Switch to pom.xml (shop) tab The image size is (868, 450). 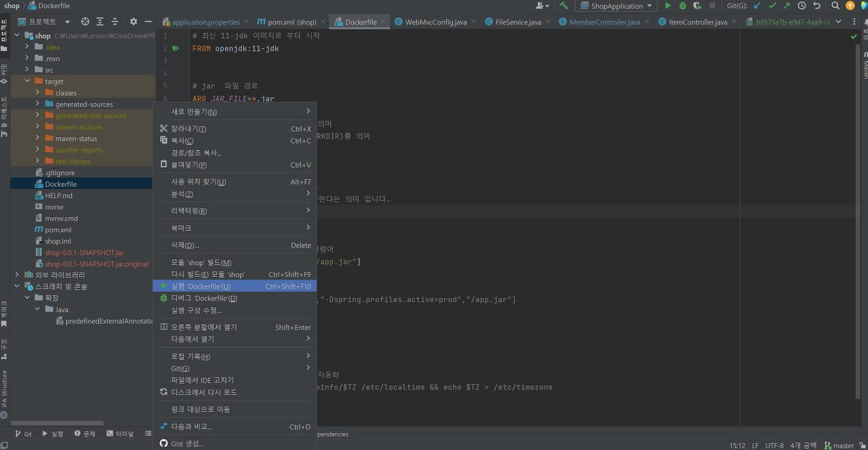point(292,22)
